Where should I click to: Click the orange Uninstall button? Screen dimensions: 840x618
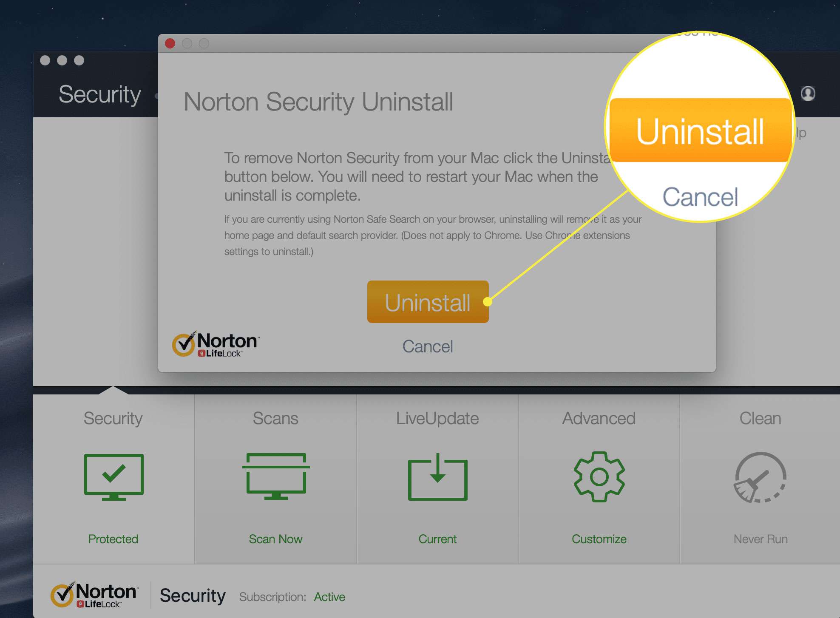427,302
